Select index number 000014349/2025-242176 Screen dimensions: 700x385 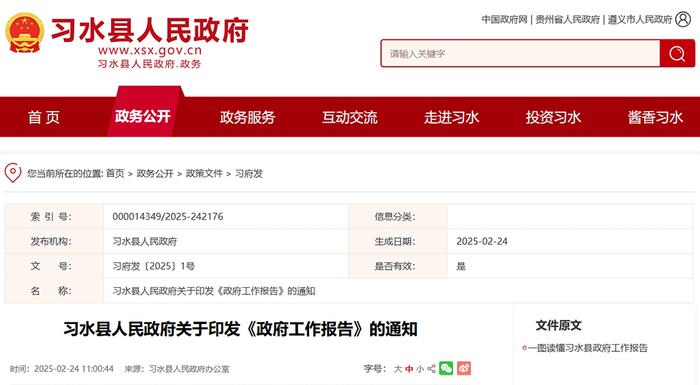coord(168,217)
